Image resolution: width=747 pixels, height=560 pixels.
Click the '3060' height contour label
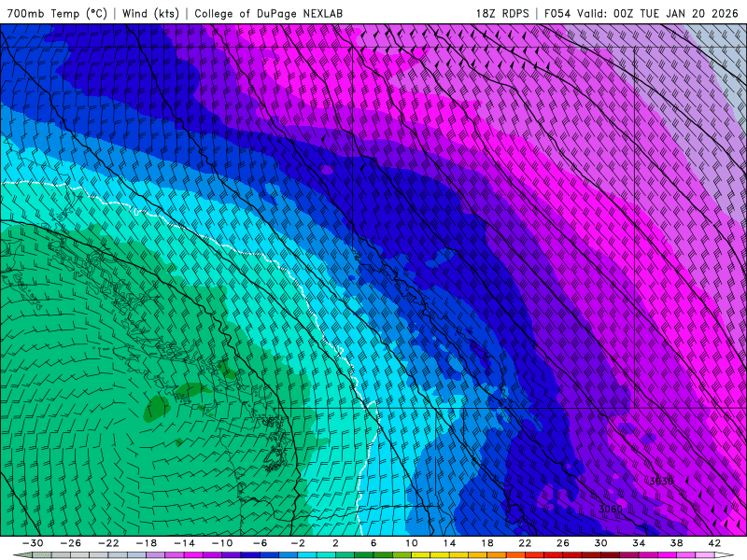tap(611, 509)
